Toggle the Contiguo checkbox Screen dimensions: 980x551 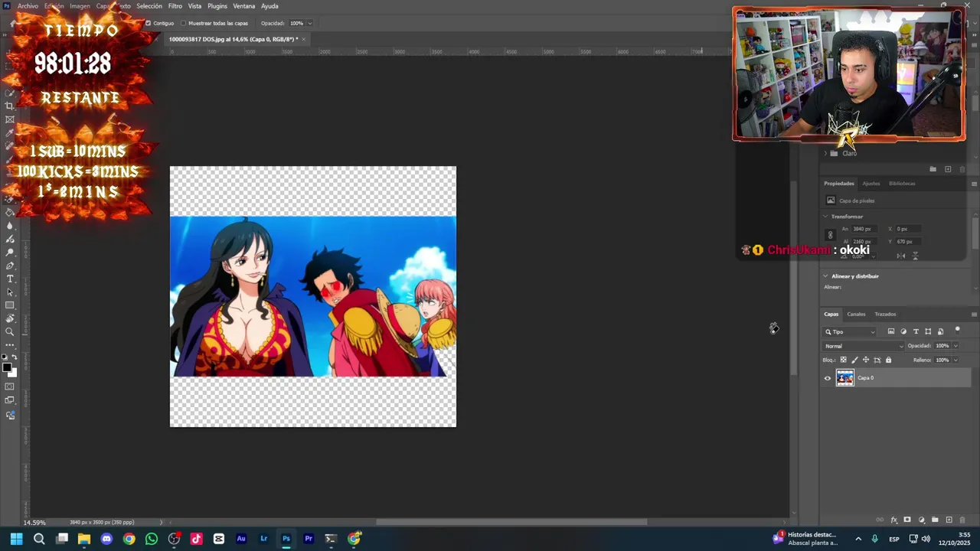point(149,23)
